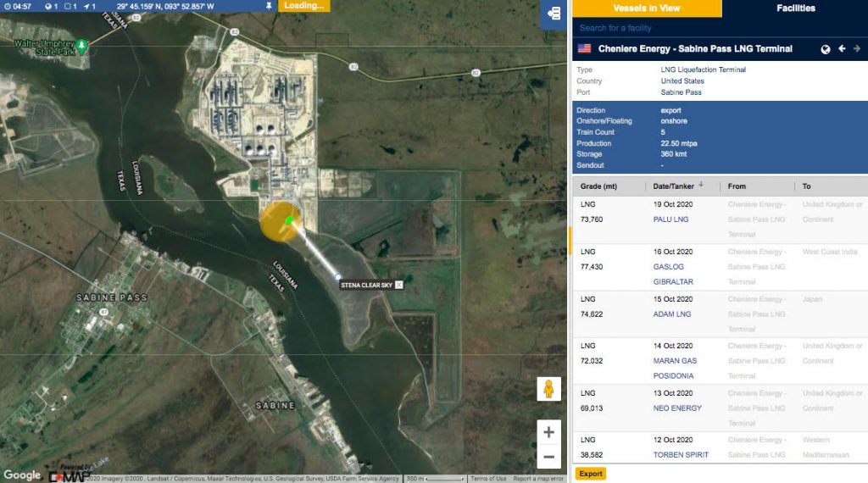Screen dimensions: 868x483
Task: Open the ADAM LNG tanker link
Action: click(x=672, y=314)
